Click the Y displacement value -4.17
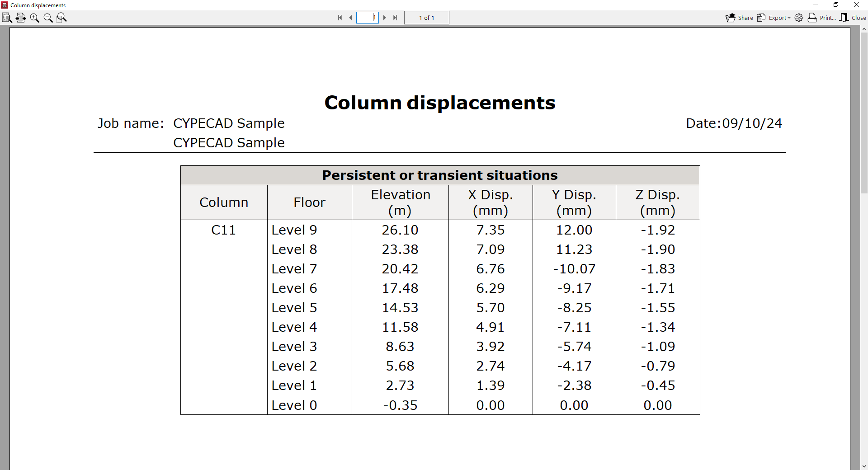Viewport: 868px width, 470px height. (x=574, y=366)
